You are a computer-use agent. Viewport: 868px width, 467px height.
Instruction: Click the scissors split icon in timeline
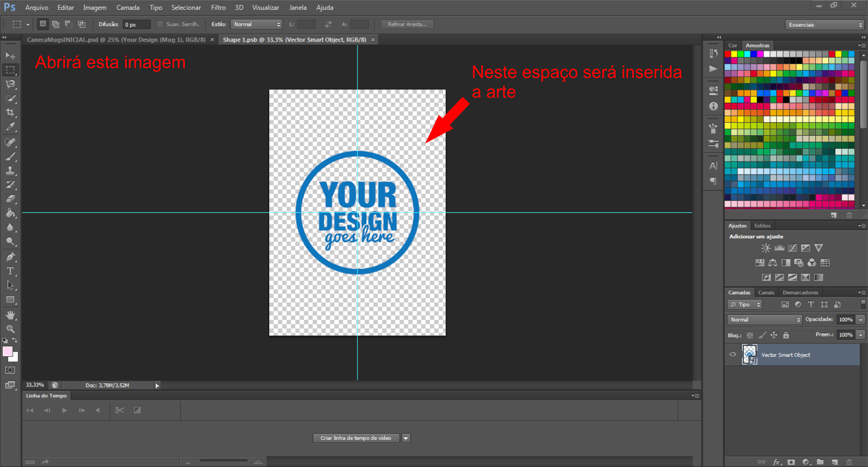click(120, 411)
